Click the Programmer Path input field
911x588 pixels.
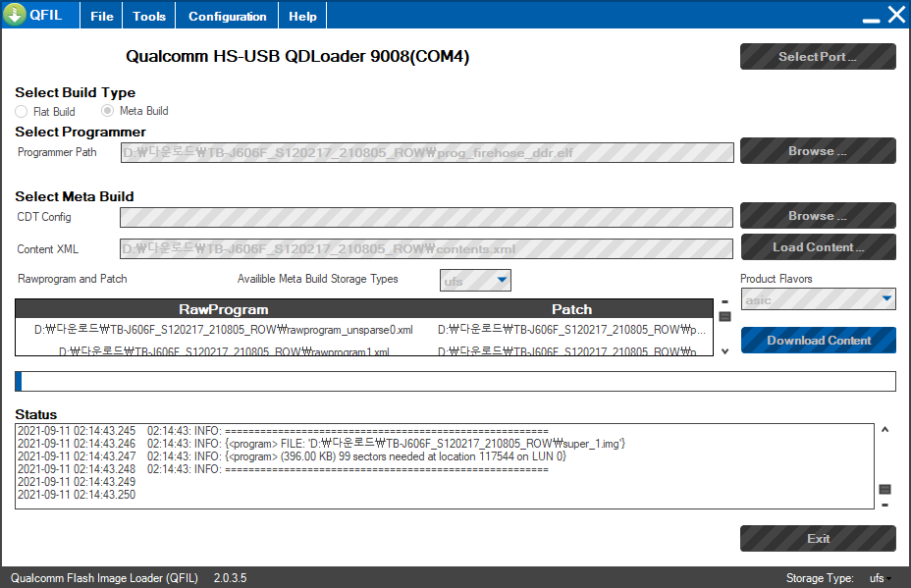[x=427, y=153]
